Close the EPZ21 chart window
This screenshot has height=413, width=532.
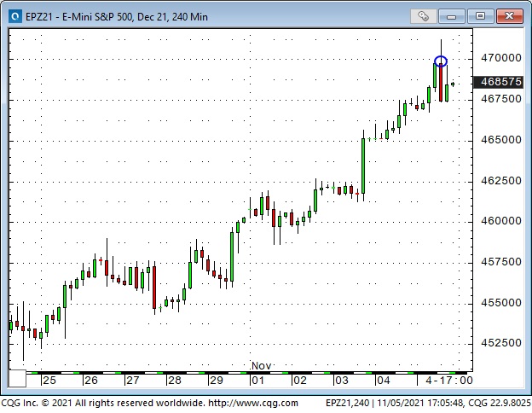509,16
